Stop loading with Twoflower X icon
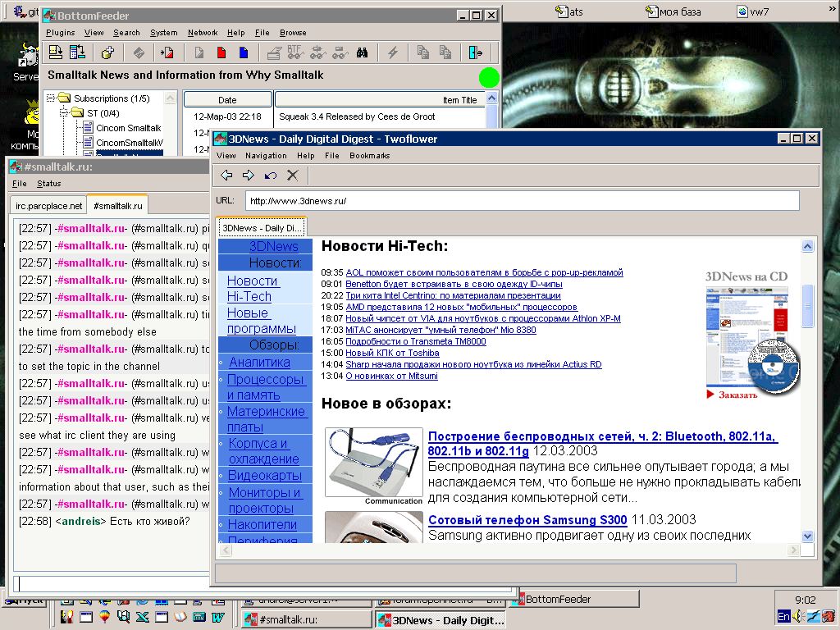 click(x=293, y=175)
